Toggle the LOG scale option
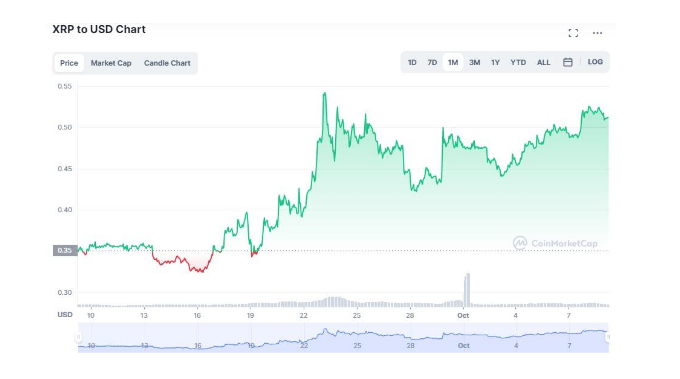The image size is (680, 379). coord(595,62)
